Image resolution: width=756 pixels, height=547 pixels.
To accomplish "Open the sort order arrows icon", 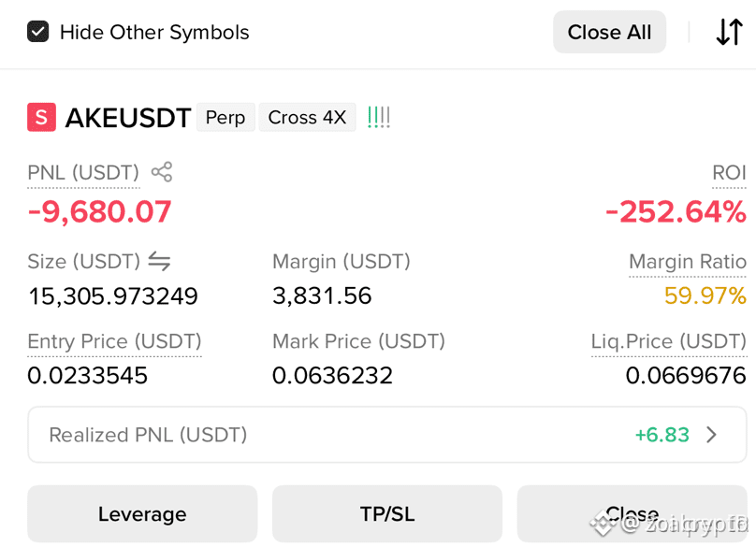I will coord(729,33).
